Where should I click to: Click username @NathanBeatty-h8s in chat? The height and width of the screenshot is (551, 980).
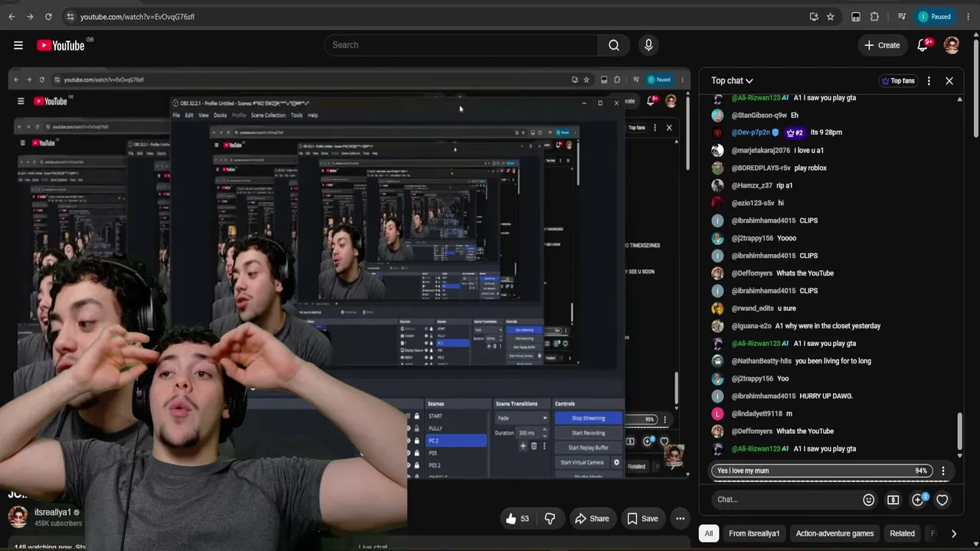click(x=761, y=361)
